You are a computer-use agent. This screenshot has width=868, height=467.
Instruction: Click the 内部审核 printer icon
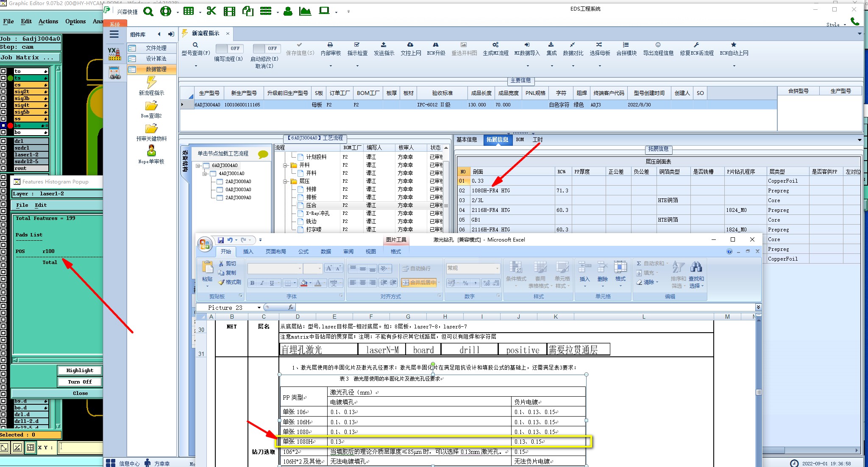[x=330, y=45]
